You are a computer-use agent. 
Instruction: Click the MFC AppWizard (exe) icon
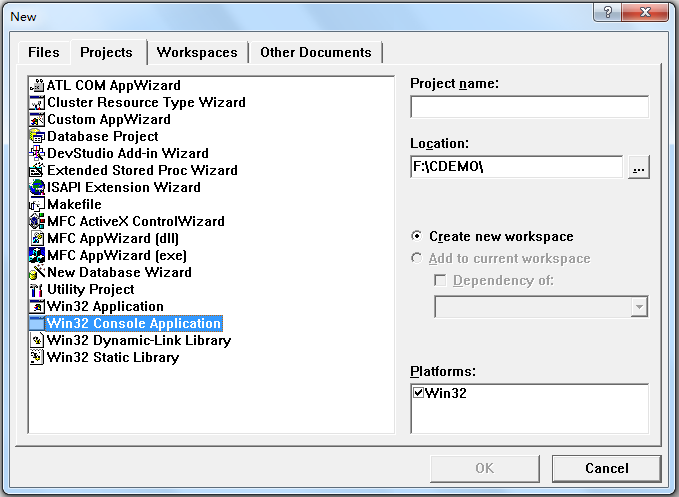coord(37,255)
